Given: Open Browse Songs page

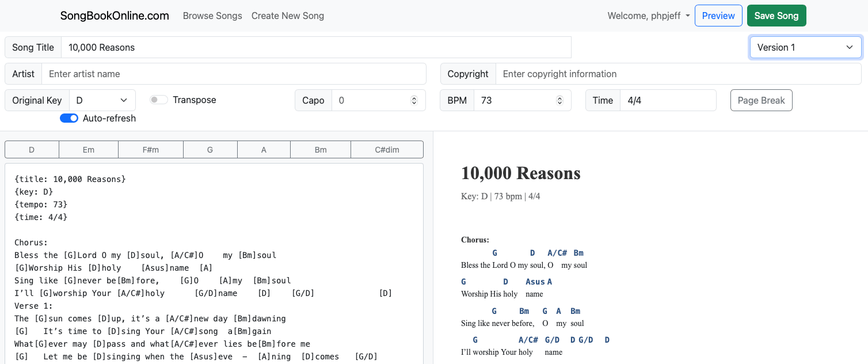Looking at the screenshot, I should pyautogui.click(x=212, y=16).
